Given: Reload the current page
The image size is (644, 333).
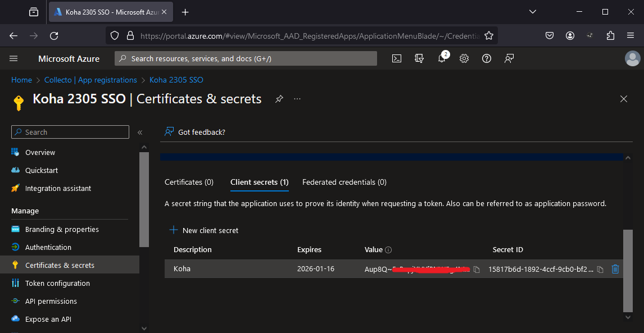Looking at the screenshot, I should 54,36.
